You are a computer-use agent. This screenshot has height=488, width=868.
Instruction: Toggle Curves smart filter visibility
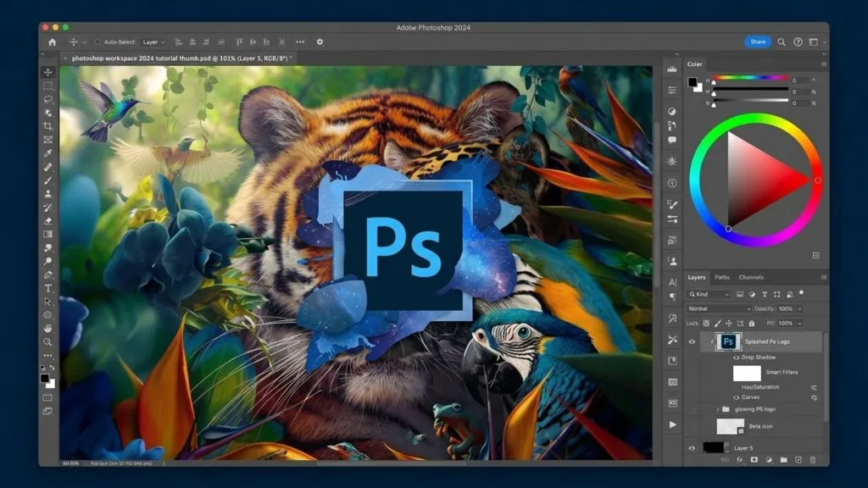tap(737, 397)
